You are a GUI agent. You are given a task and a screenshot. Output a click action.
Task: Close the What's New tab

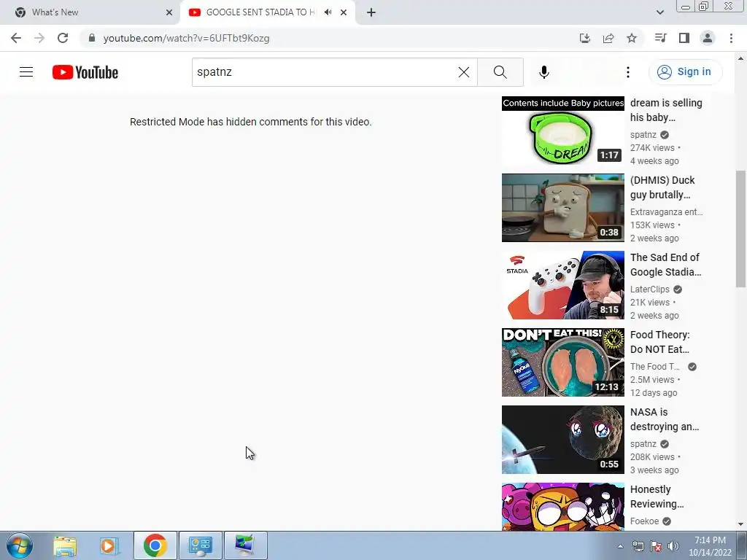[169, 12]
